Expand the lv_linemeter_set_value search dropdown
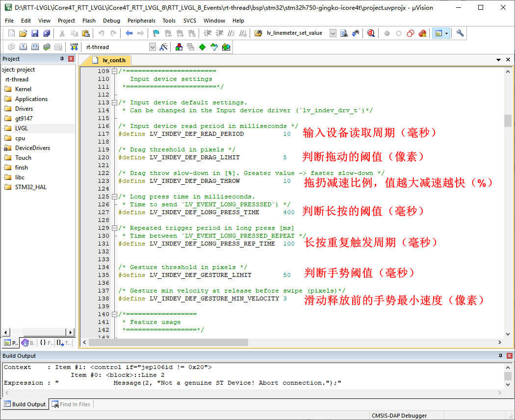Viewport: 515px width, 420px height. [333, 33]
